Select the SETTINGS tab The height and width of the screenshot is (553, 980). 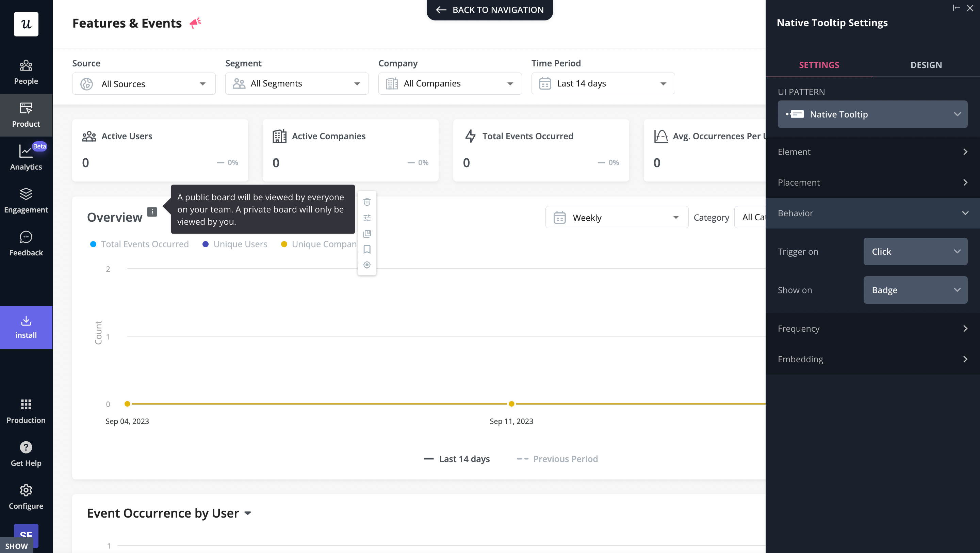(x=819, y=65)
